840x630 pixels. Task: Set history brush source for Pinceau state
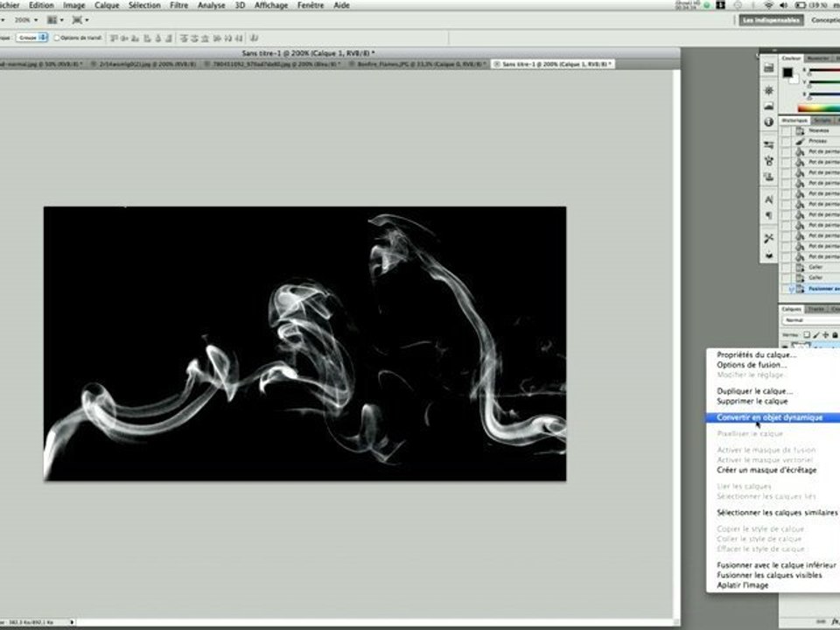click(x=786, y=141)
